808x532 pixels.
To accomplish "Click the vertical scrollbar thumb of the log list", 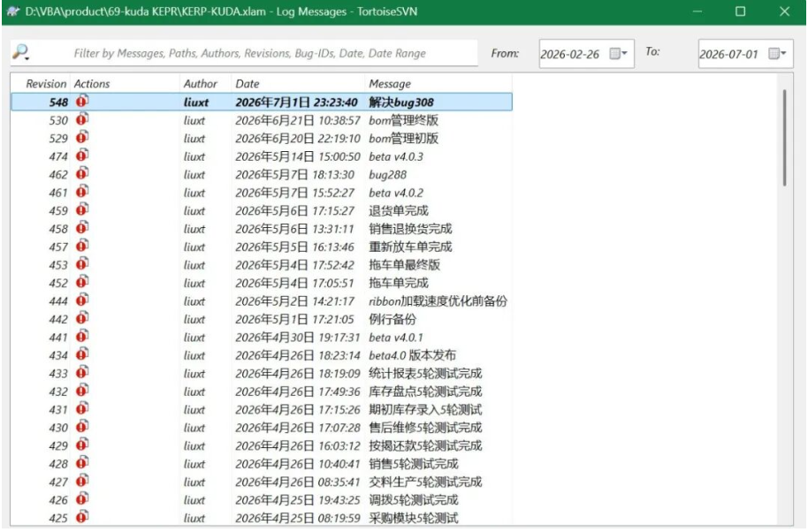I will 784,137.
